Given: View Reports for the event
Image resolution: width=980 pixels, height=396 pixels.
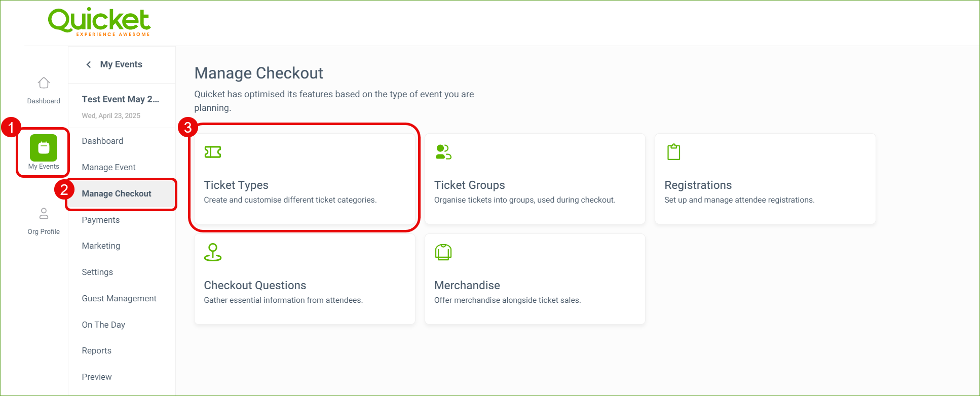Looking at the screenshot, I should click(96, 350).
